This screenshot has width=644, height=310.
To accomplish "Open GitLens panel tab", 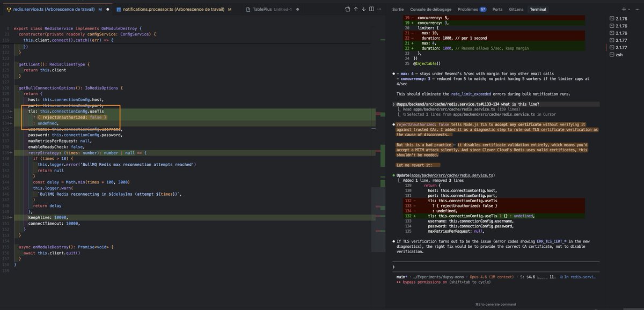I will [516, 9].
